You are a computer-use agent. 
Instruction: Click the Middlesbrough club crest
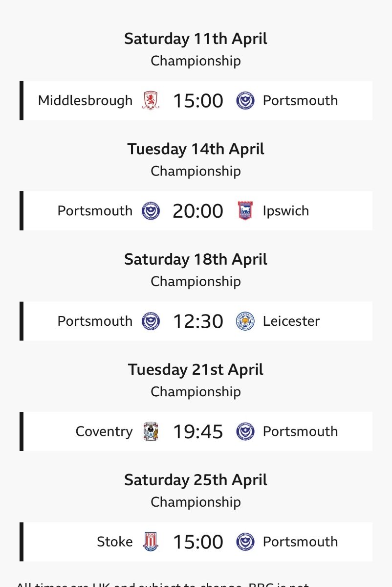tap(151, 101)
